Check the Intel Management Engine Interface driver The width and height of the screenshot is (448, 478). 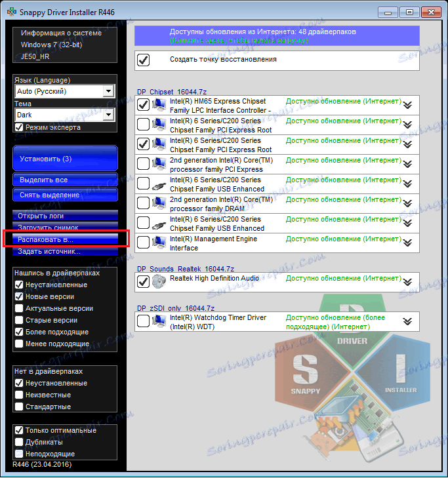(143, 243)
